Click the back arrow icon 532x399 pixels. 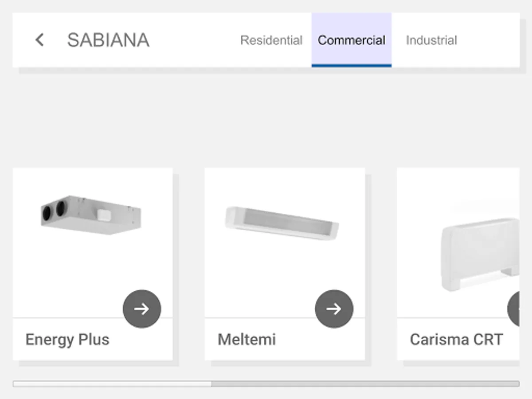coord(39,40)
